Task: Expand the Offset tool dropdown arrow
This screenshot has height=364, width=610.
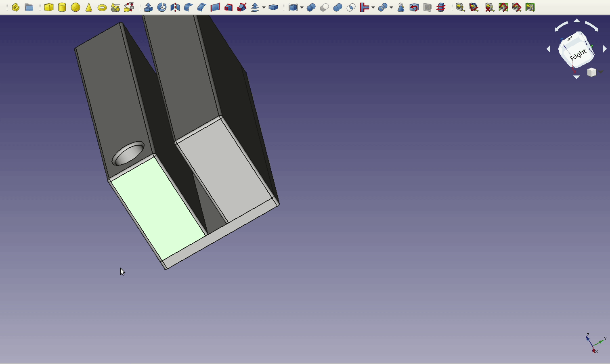Action: coord(264,8)
